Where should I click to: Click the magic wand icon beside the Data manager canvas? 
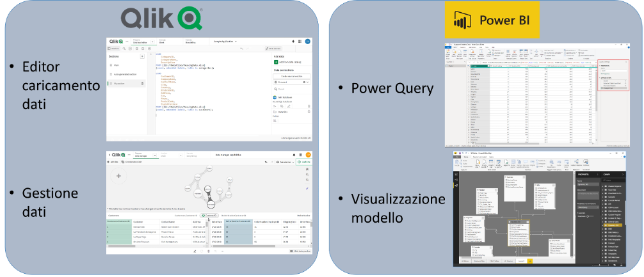[x=307, y=188]
